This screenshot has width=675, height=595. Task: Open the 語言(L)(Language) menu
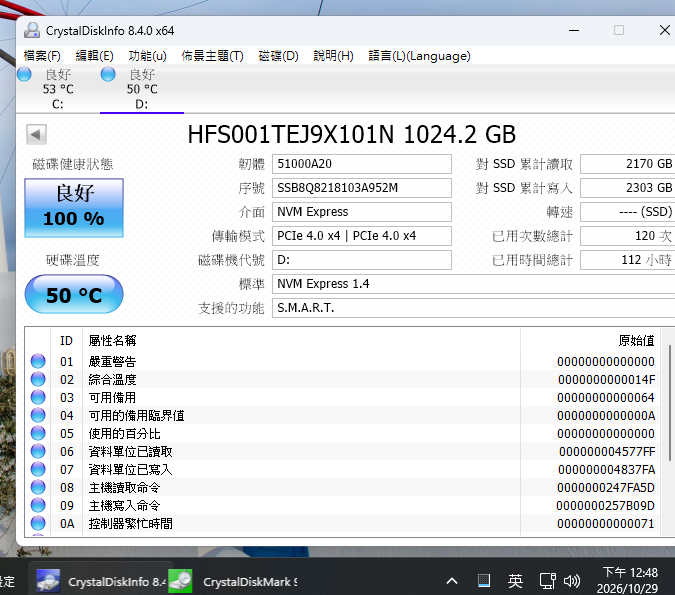coord(419,56)
